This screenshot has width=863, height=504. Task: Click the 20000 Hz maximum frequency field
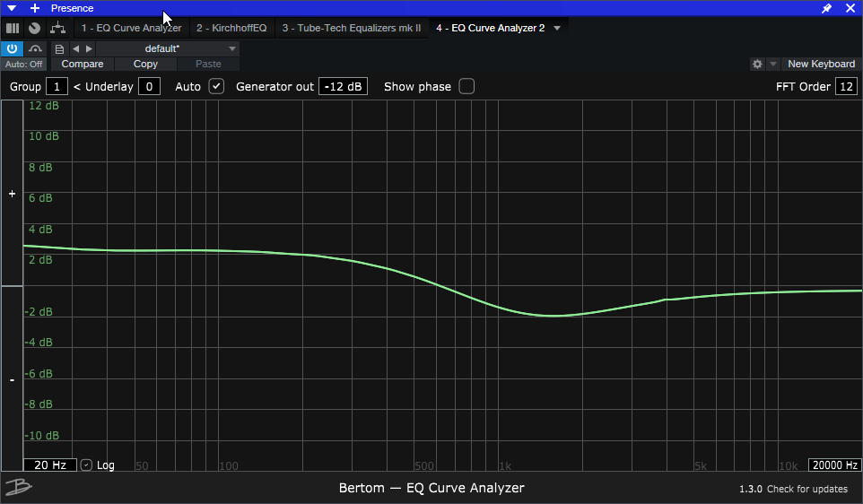[834, 465]
